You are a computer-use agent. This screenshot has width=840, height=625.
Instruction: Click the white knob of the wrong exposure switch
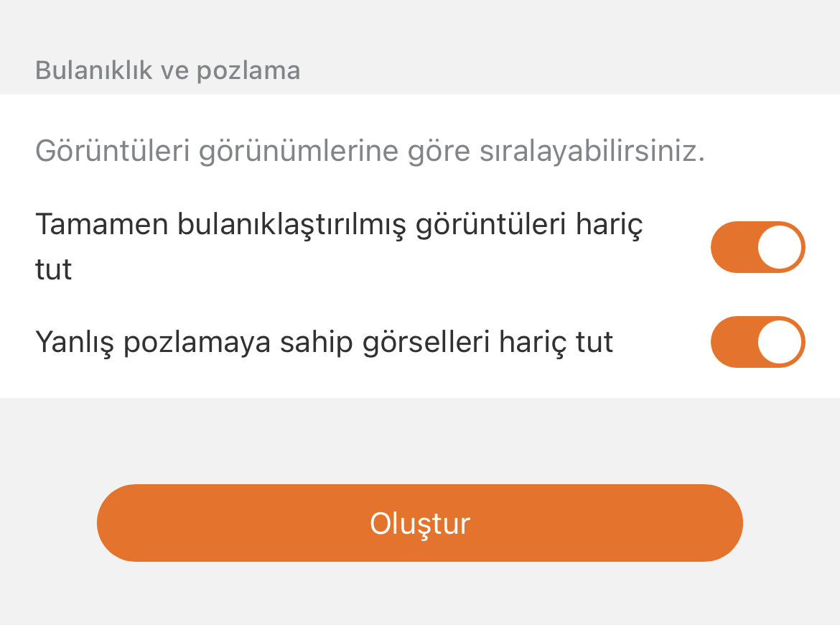coord(780,342)
